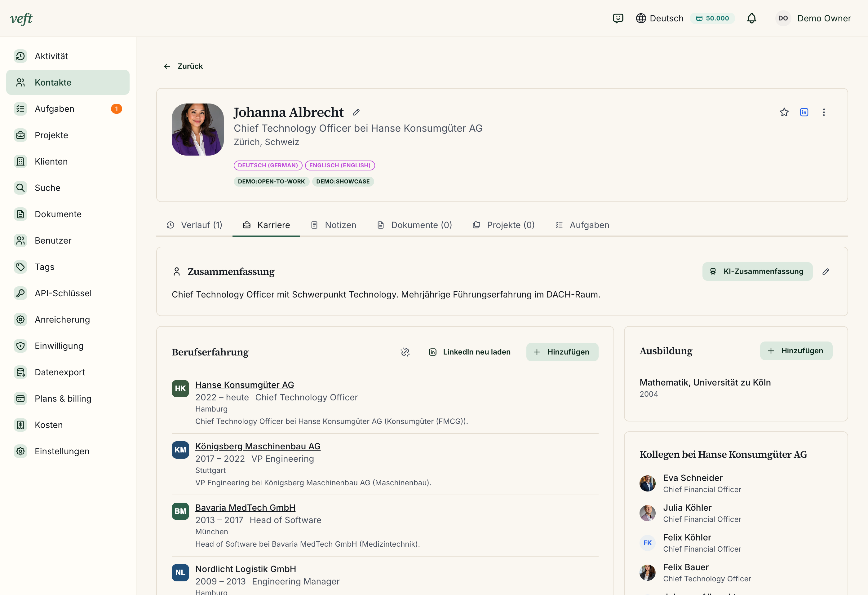Viewport: 868px width, 595px height.
Task: Open the contact's LinkedIn profile icon
Action: 804,112
